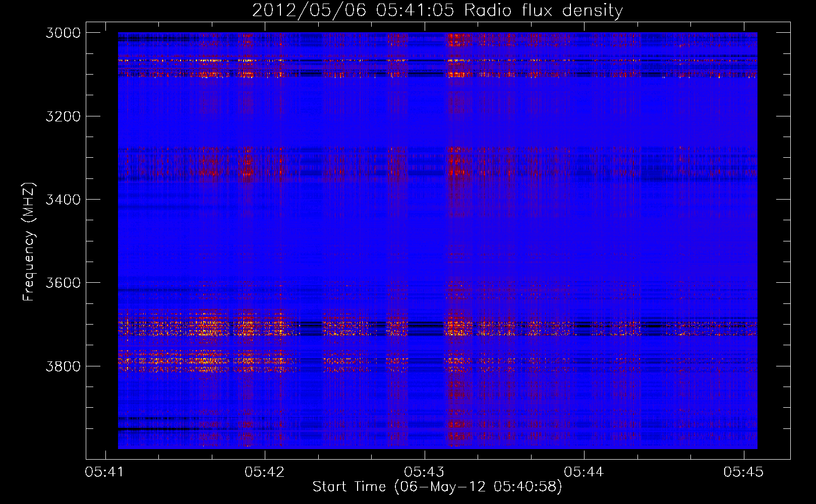The image size is (816, 504).
Task: Click the 05:45 time axis label
Action: click(x=743, y=472)
